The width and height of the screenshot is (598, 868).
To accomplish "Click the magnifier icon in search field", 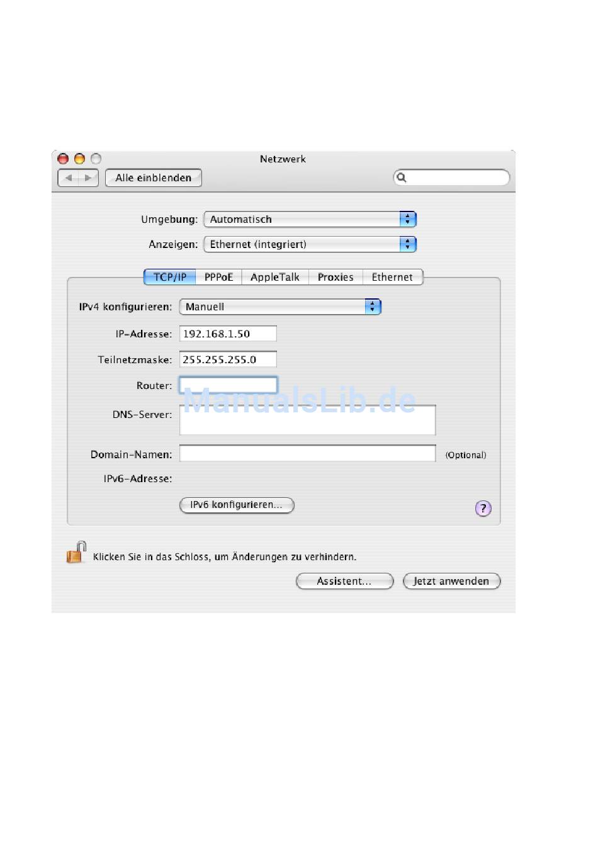I will 402,178.
